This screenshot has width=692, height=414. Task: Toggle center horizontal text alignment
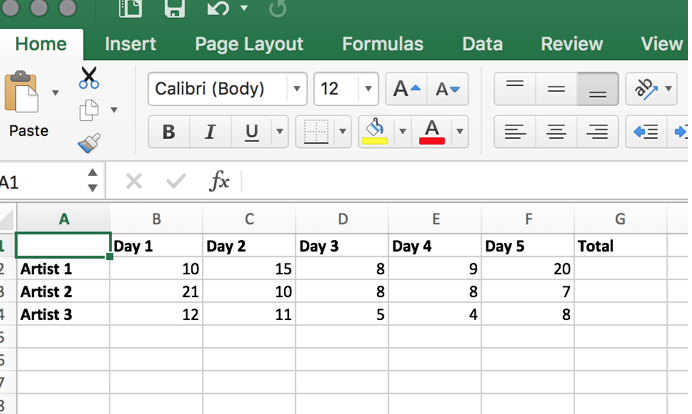point(556,131)
